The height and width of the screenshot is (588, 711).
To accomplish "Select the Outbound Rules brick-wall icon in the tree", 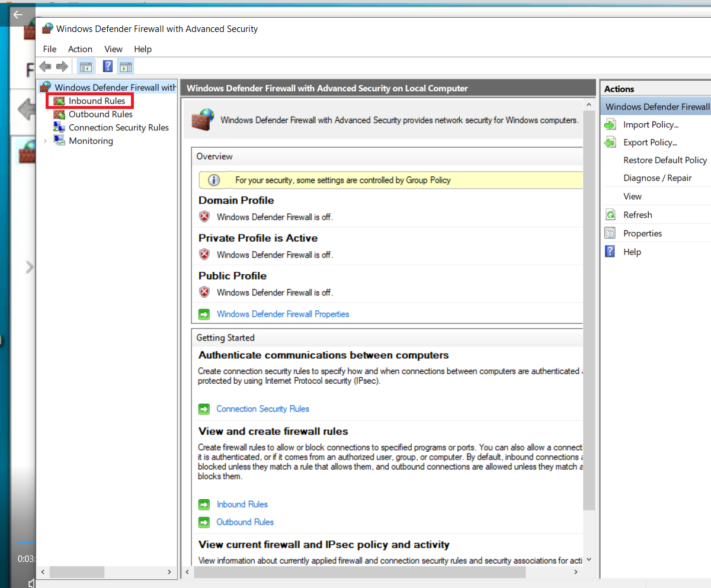I will click(x=59, y=114).
